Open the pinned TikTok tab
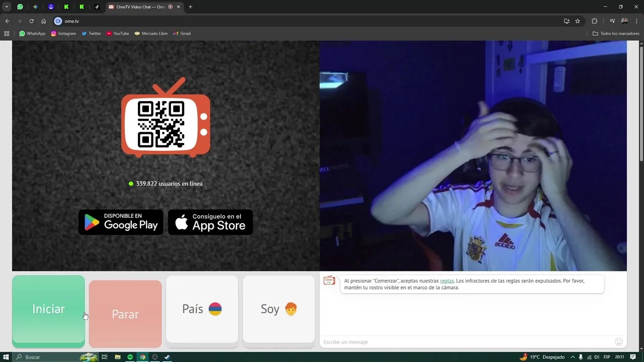Viewport: 644px width, 362px height. (97, 7)
